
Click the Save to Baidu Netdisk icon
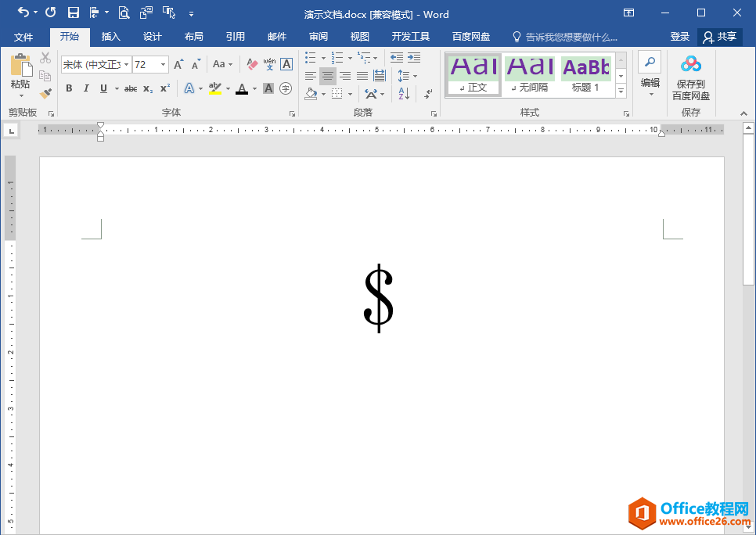[690, 64]
